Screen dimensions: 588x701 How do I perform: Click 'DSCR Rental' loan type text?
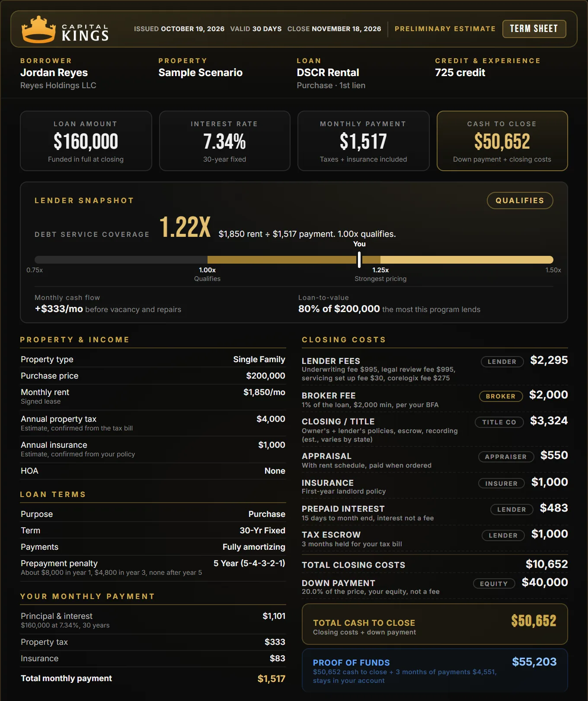pos(328,73)
